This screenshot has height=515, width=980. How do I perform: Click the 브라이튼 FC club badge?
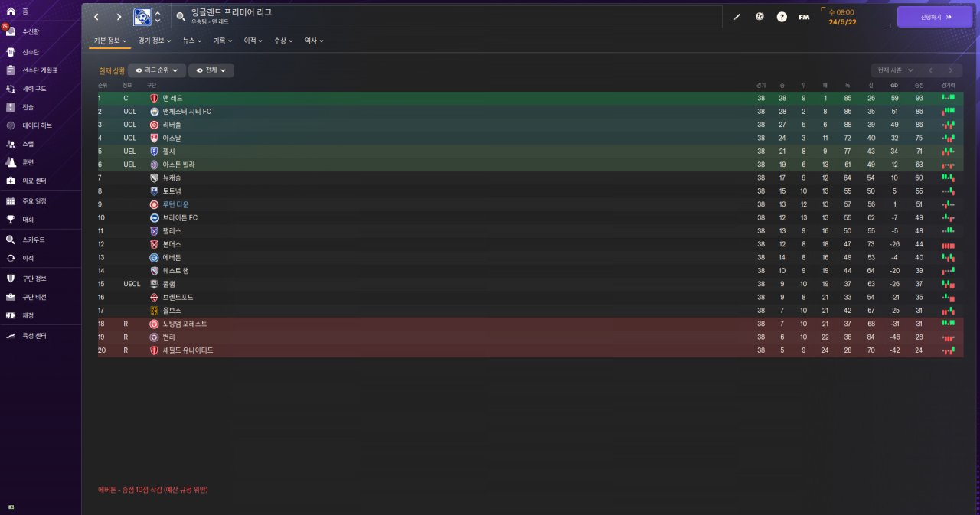click(154, 218)
